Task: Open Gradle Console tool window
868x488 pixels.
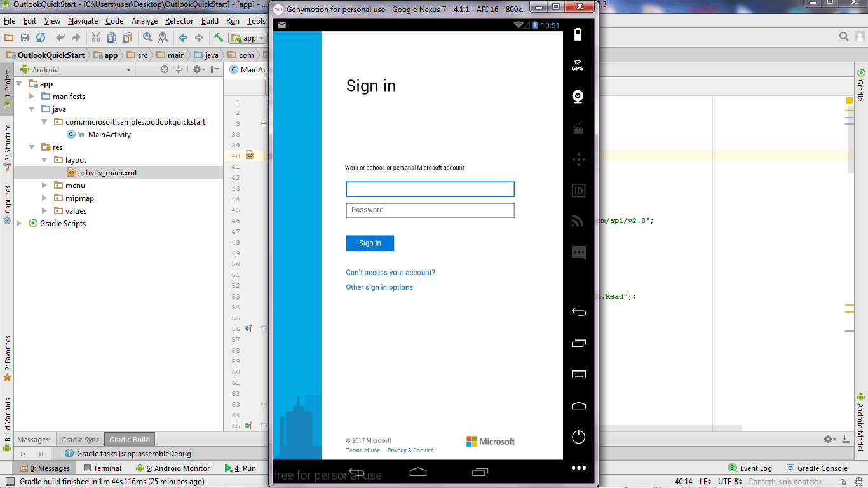Action: [x=817, y=468]
